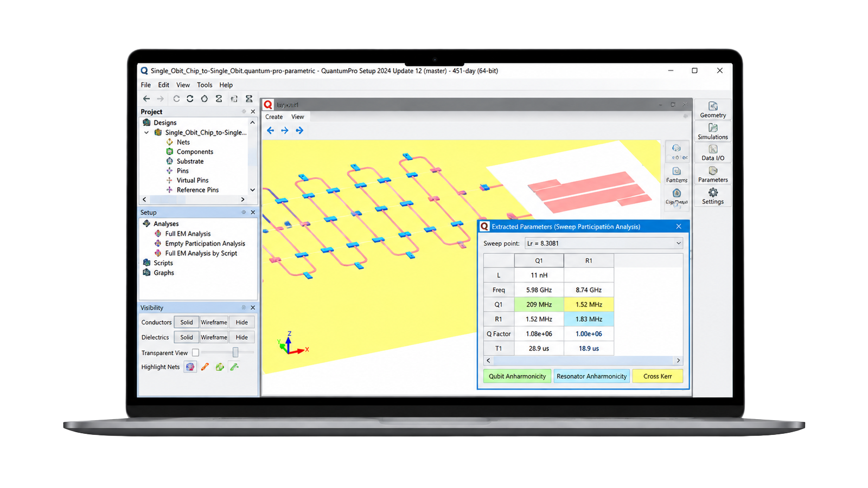Click the Transparent View slider handle

point(235,352)
